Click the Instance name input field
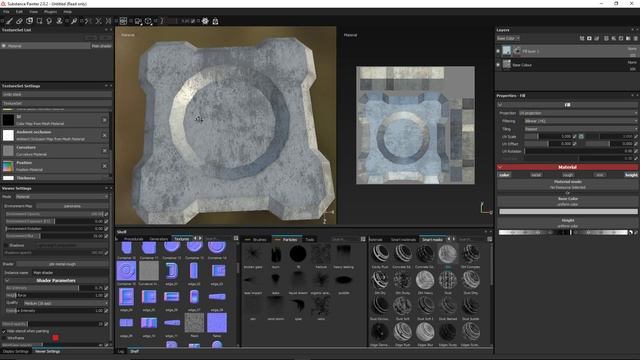The height and width of the screenshot is (360, 640). tap(70, 273)
